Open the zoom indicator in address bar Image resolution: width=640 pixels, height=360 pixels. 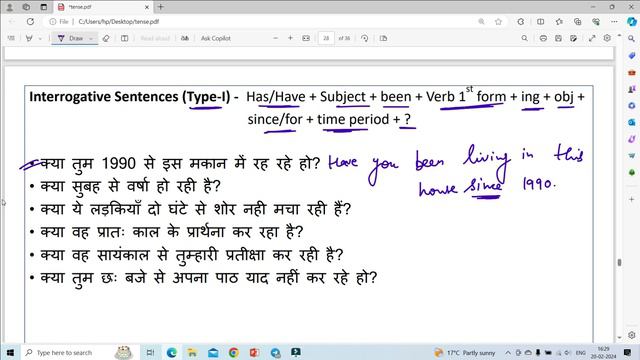[x=481, y=22]
